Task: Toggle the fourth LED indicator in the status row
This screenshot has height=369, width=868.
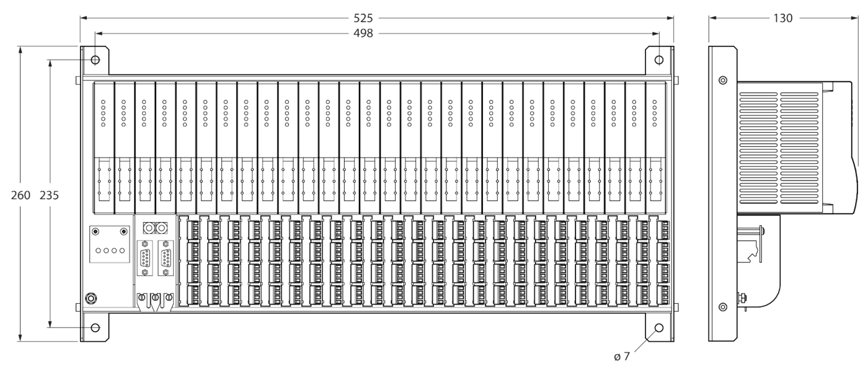Action: tap(122, 251)
